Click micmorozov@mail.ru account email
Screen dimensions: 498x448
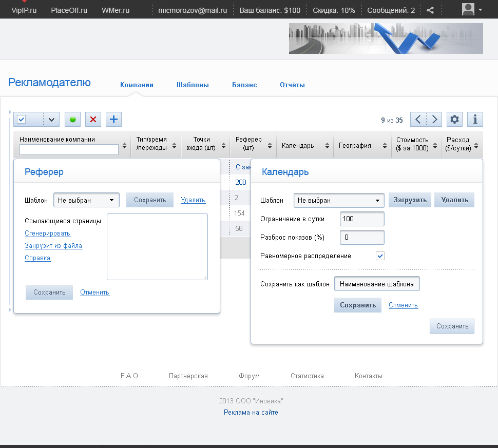click(193, 10)
